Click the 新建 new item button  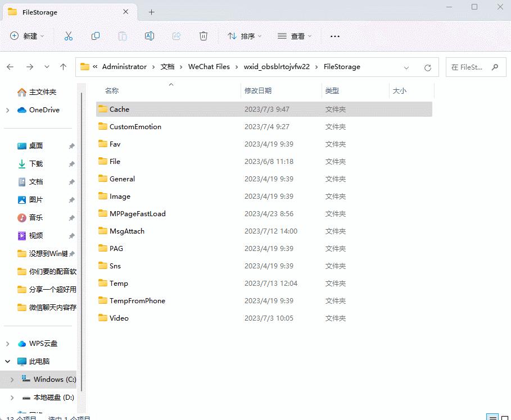27,36
